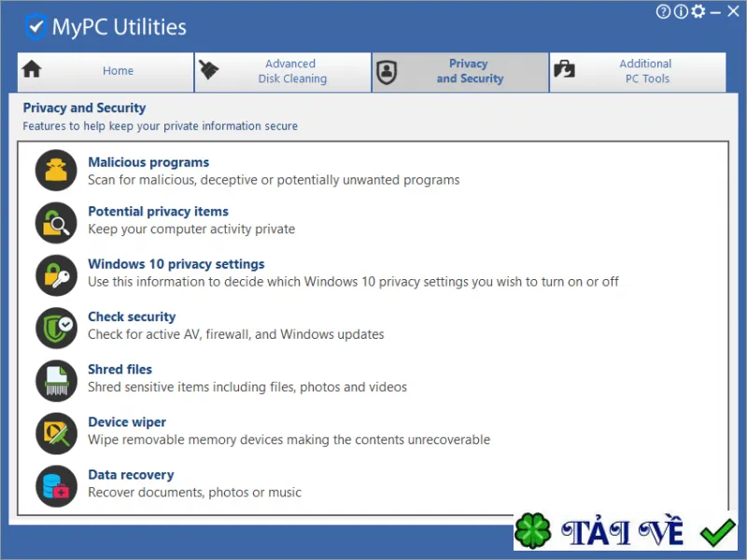Click 'Keep your computer activity private' text
This screenshot has height=560, width=747.
tap(191, 229)
